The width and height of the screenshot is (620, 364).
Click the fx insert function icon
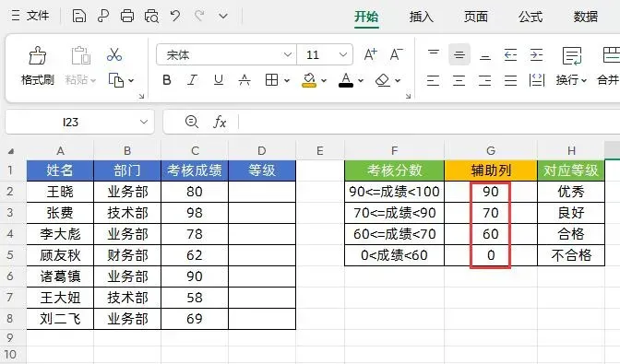click(x=220, y=122)
